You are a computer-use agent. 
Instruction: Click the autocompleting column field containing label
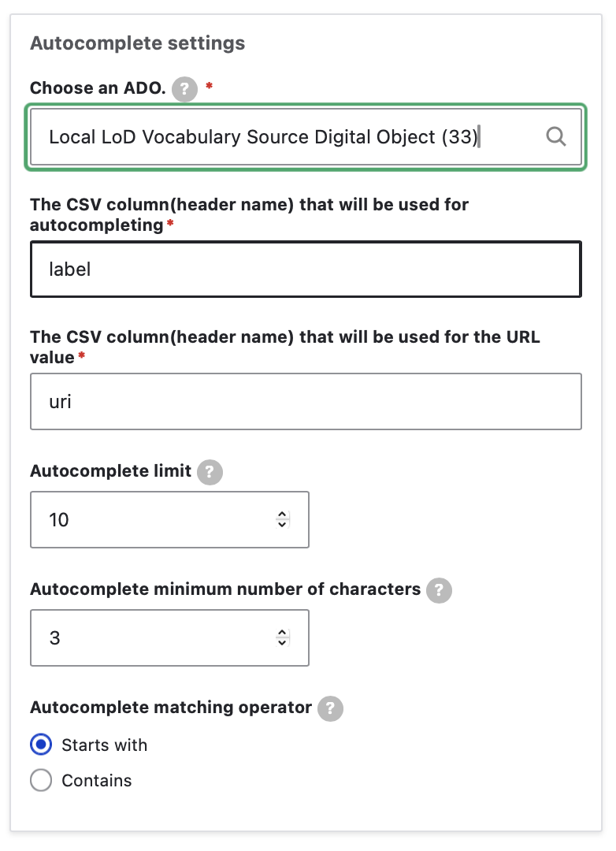[306, 269]
